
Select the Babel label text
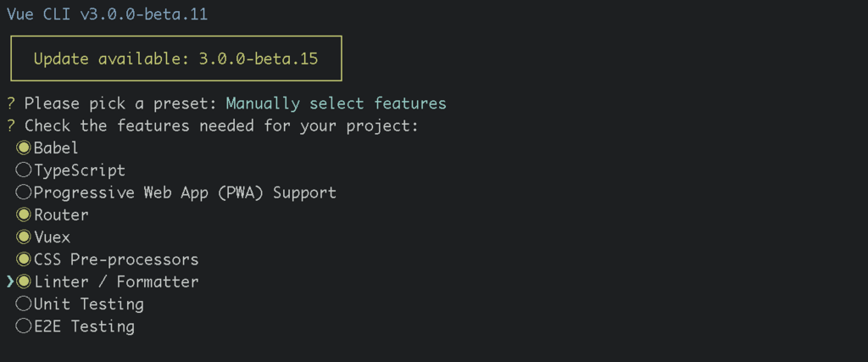(56, 148)
